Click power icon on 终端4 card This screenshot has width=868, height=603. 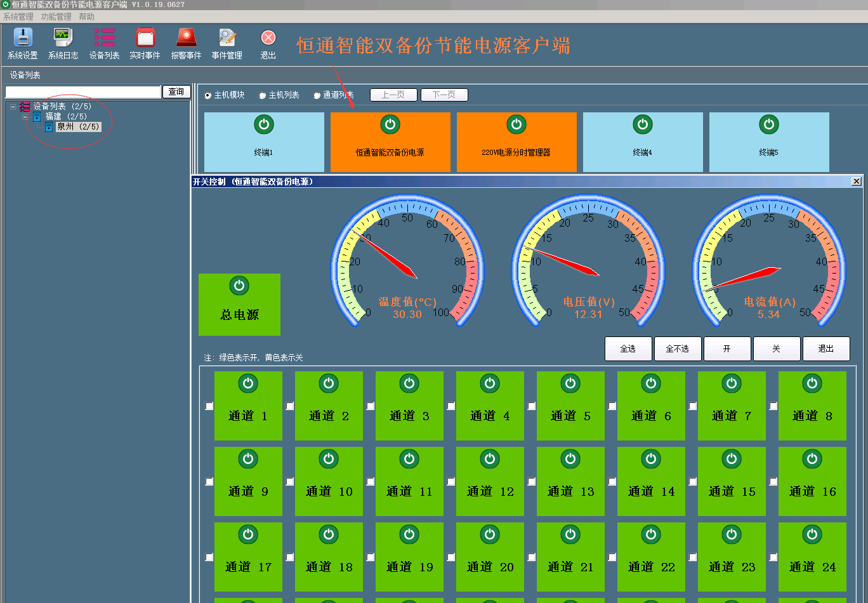click(643, 124)
